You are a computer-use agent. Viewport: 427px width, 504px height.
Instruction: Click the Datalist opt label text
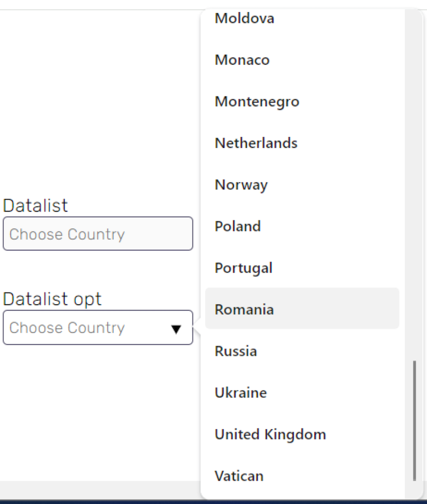(x=52, y=299)
